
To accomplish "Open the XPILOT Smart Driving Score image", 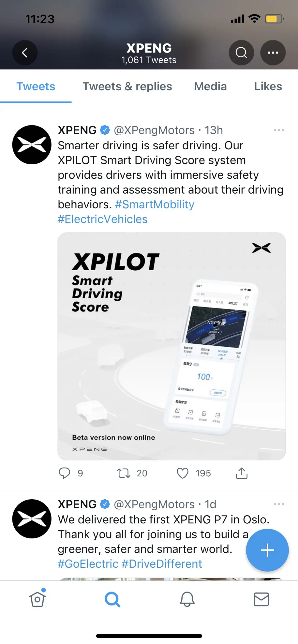I will click(x=172, y=346).
